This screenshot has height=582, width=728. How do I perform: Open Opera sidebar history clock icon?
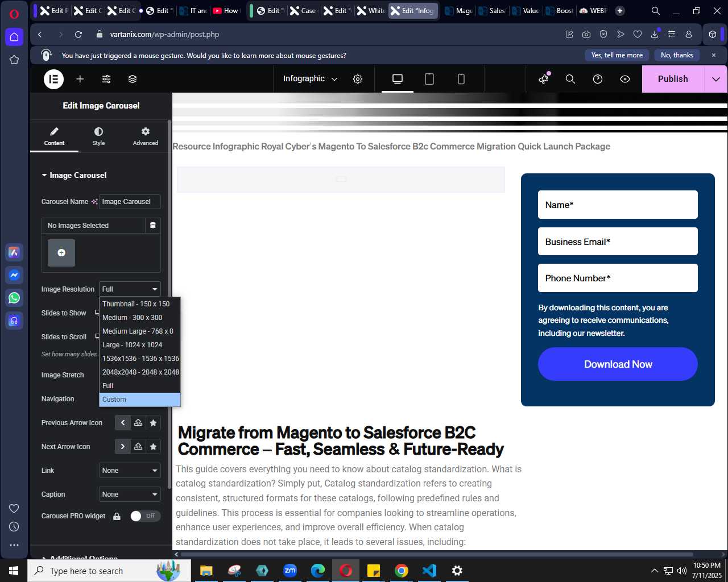point(14,527)
